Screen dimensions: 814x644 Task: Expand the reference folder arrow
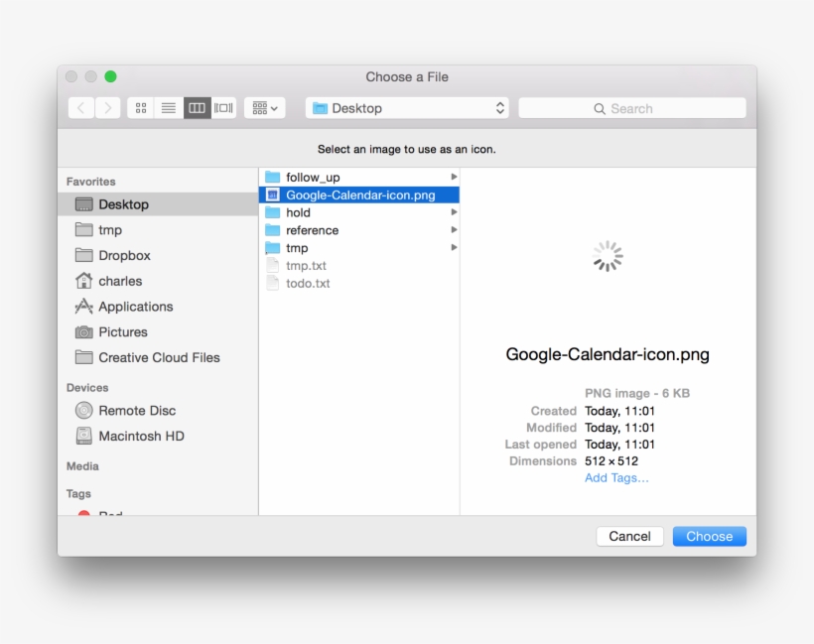454,230
